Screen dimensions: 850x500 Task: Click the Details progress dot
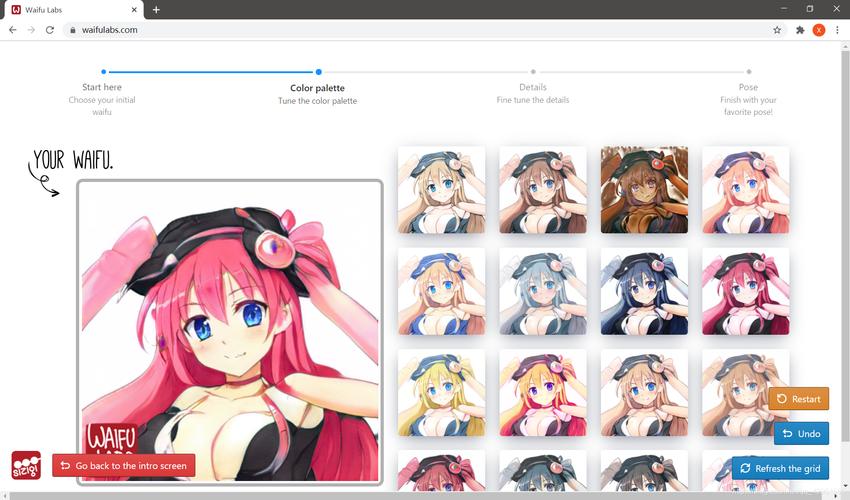pyautogui.click(x=533, y=72)
